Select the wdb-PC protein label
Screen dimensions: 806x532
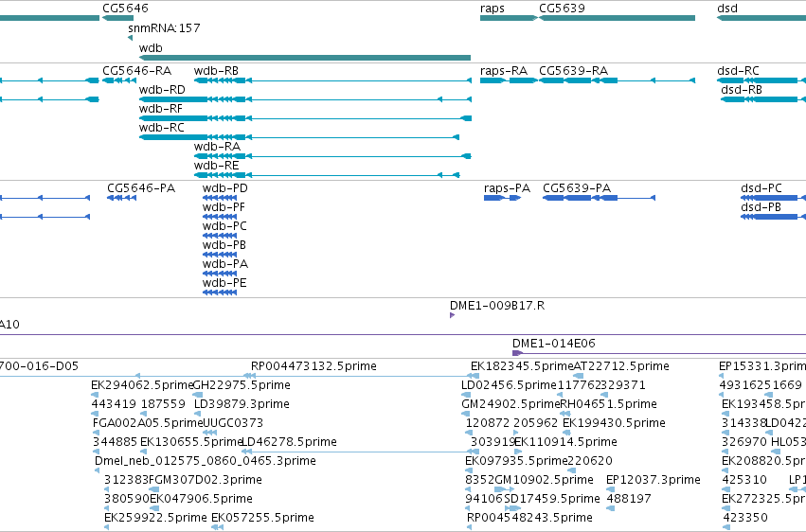(224, 226)
